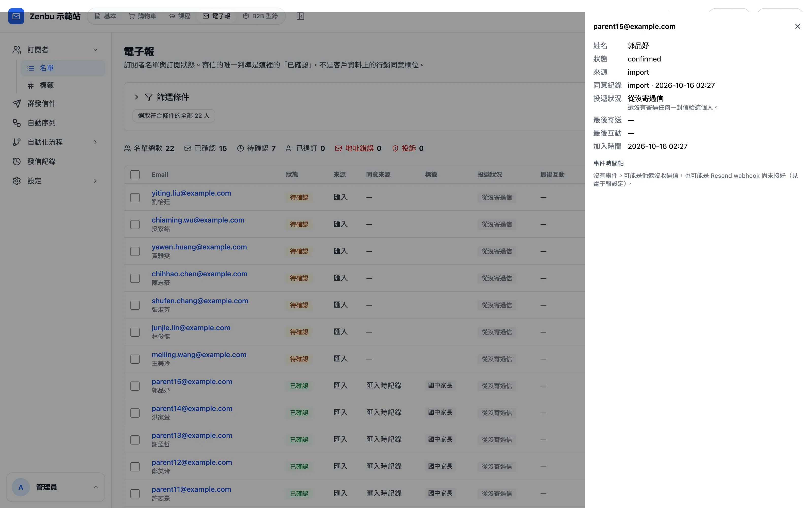
Task: Click 選取符合條件的全部 22 人 button
Action: click(x=174, y=116)
